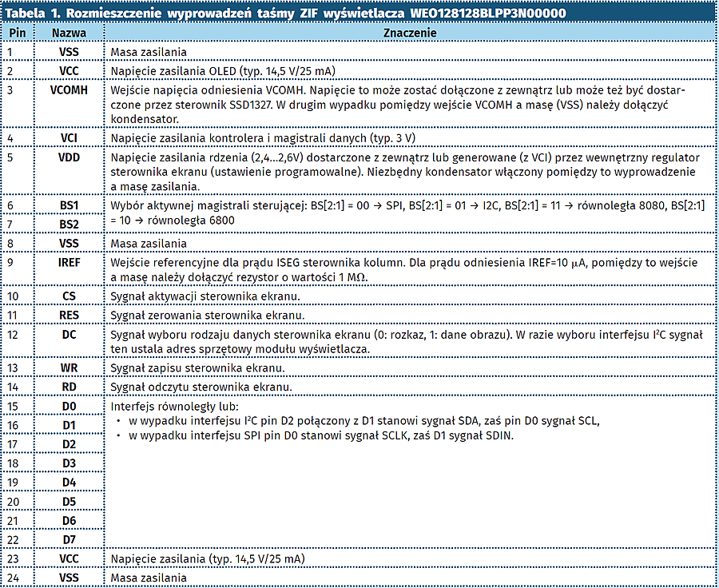The height and width of the screenshot is (588, 719).
Task: Select the RD name cell
Action: [69, 387]
